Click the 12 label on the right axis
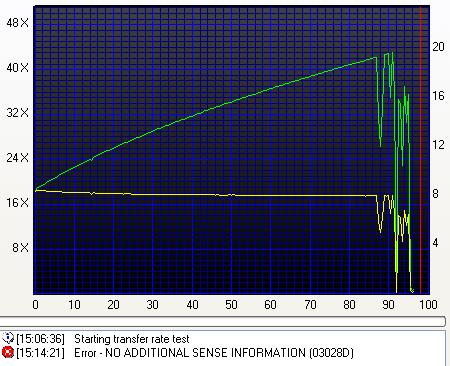 coord(438,145)
